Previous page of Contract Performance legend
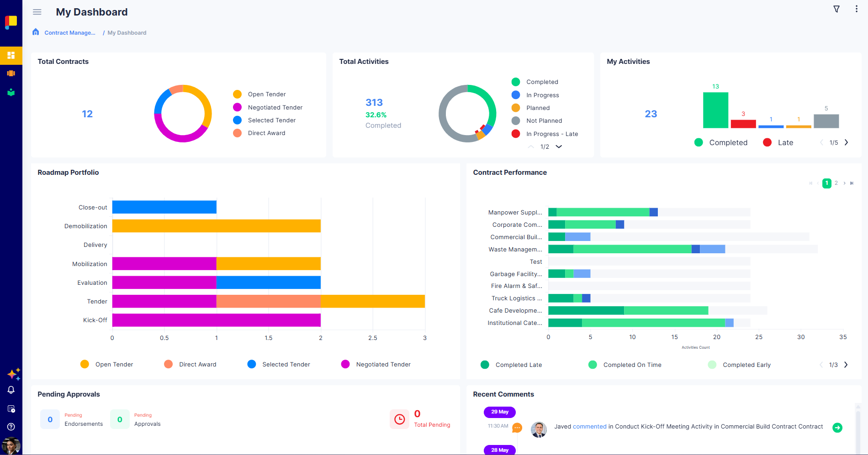Screen dimensions: 868x455 [x=821, y=365]
